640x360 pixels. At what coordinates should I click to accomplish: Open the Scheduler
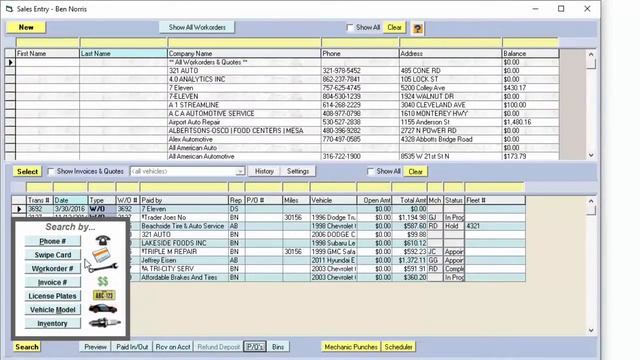(398, 347)
